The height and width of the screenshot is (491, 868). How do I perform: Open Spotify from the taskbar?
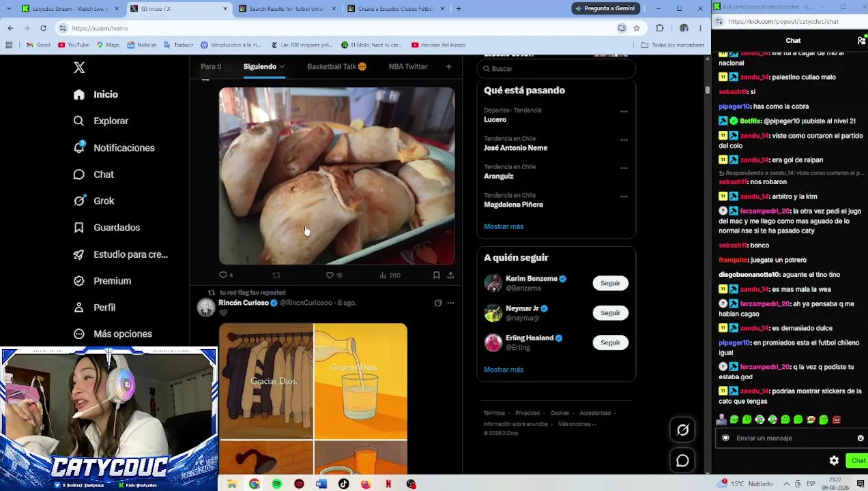point(276,484)
